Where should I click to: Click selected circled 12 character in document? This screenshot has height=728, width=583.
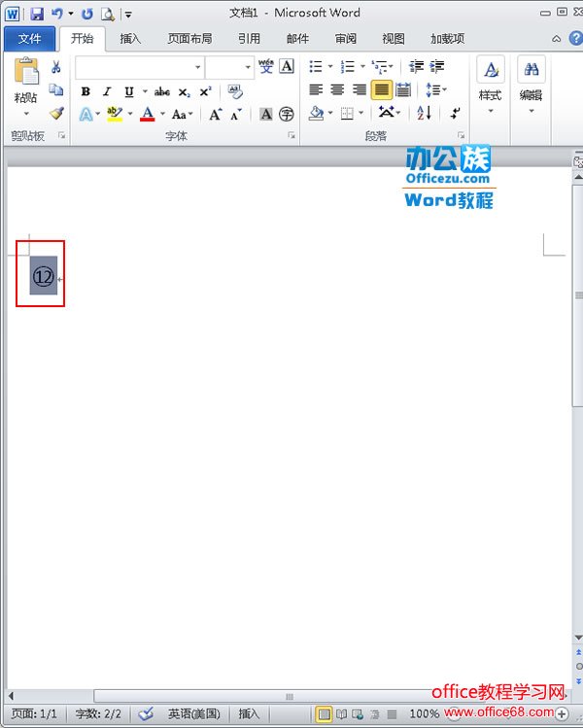(44, 277)
